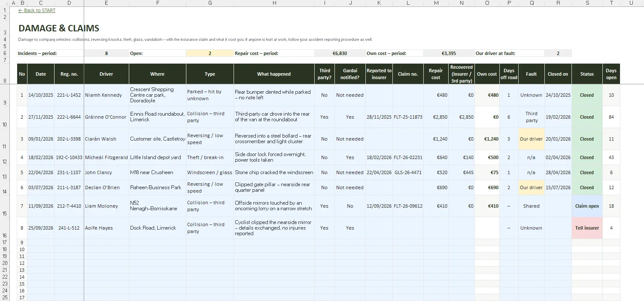Screen dimensions: 644x301
Task: Click the What happened column header
Action: coord(274,74)
